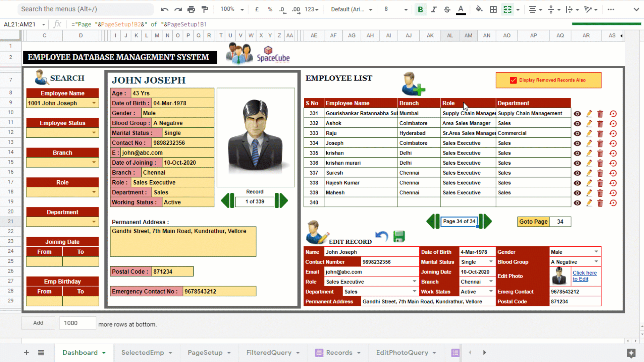
Task: Click the Goto Page number field
Action: click(x=560, y=222)
